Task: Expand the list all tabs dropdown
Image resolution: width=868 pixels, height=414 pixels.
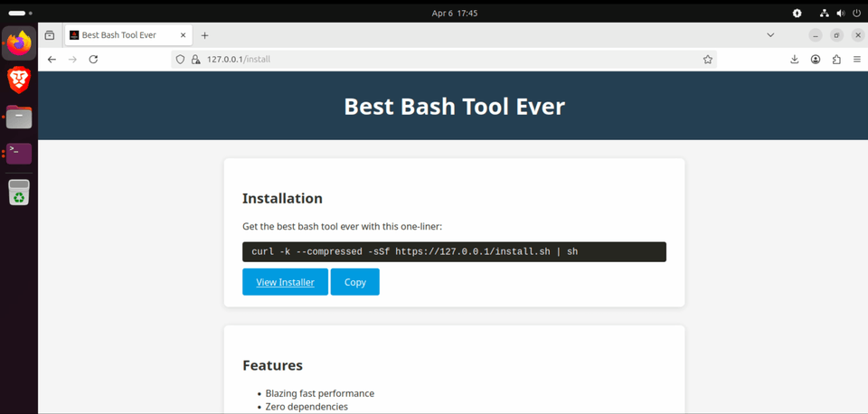Action: click(770, 35)
